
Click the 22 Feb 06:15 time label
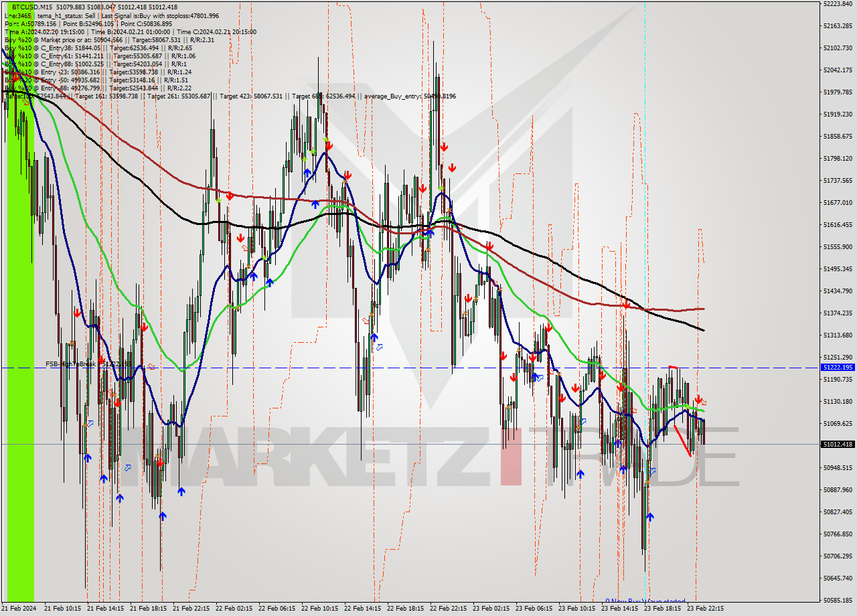point(277,609)
